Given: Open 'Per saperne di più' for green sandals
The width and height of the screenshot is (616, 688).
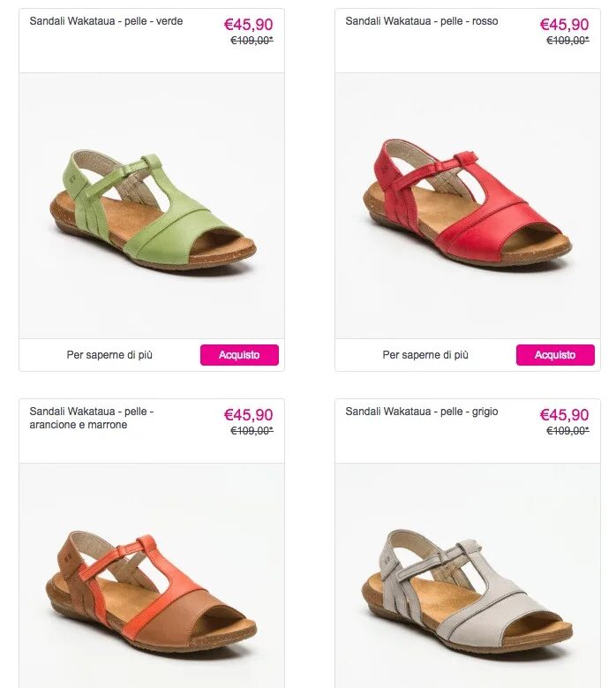Looking at the screenshot, I should point(109,354).
